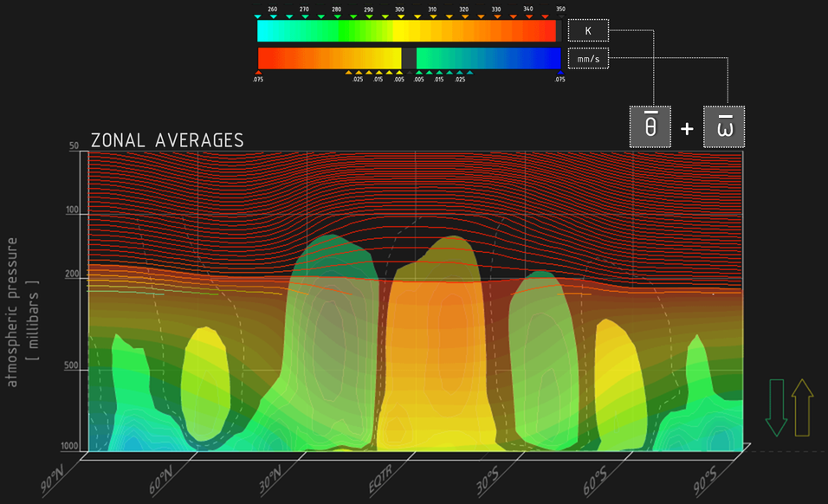Select the mm/s unit label box
Viewport: 828px width, 504px height.
point(588,58)
